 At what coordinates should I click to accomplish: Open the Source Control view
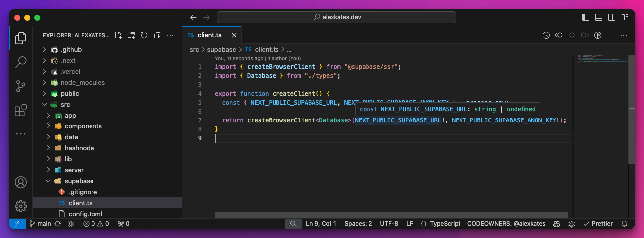(21, 86)
